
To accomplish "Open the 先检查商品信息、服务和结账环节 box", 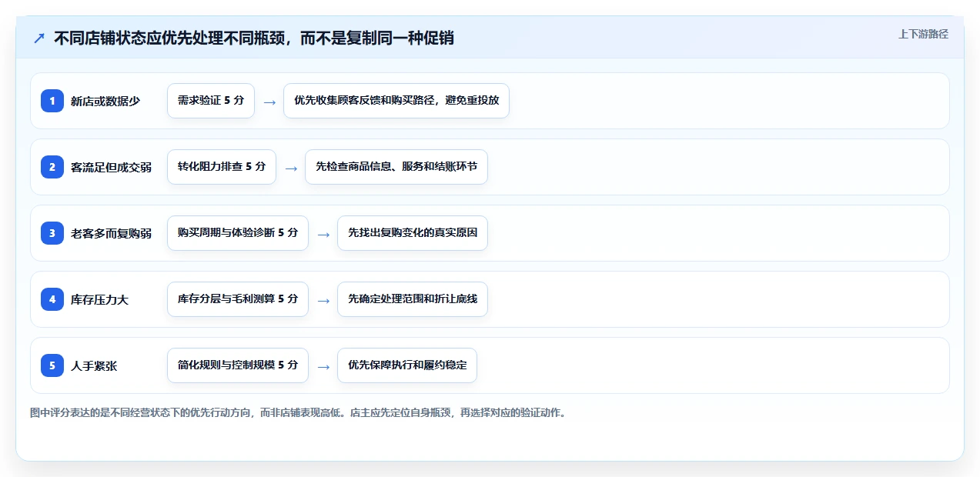I will point(396,167).
